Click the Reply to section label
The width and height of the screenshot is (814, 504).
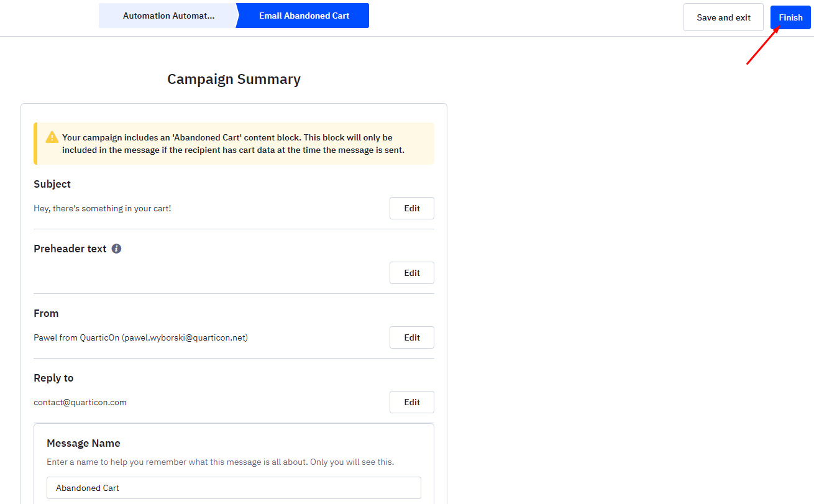tap(53, 378)
